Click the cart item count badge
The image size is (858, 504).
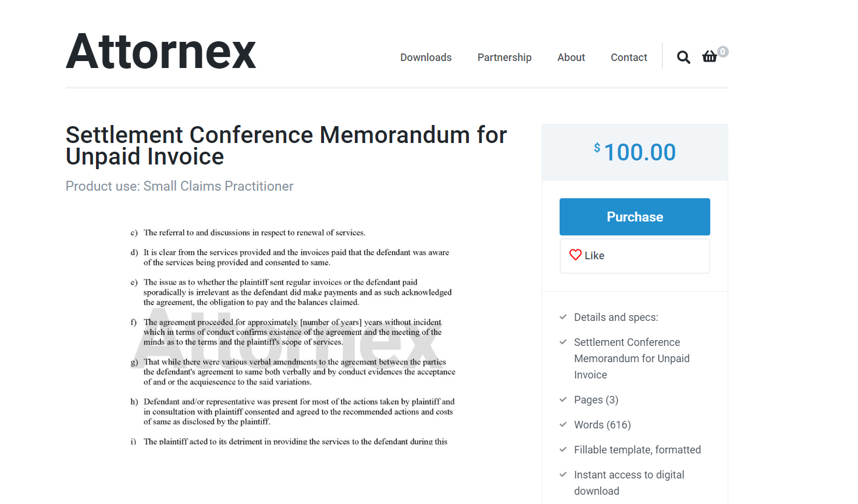point(722,51)
